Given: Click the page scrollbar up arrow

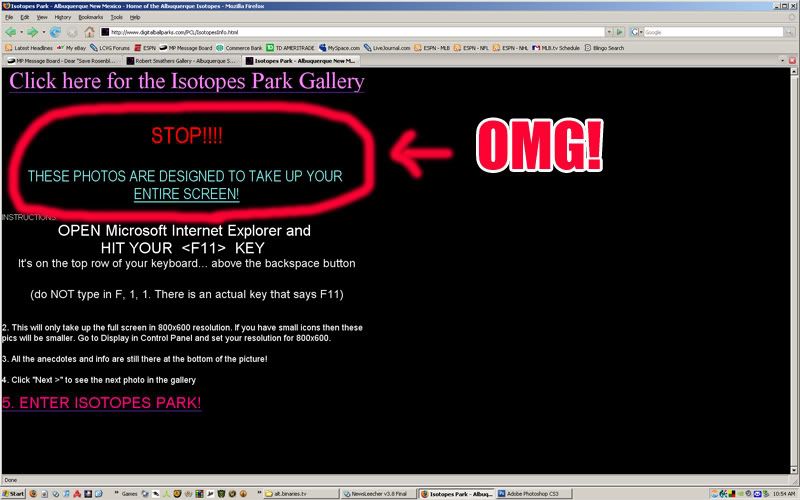Looking at the screenshot, I should [794, 71].
